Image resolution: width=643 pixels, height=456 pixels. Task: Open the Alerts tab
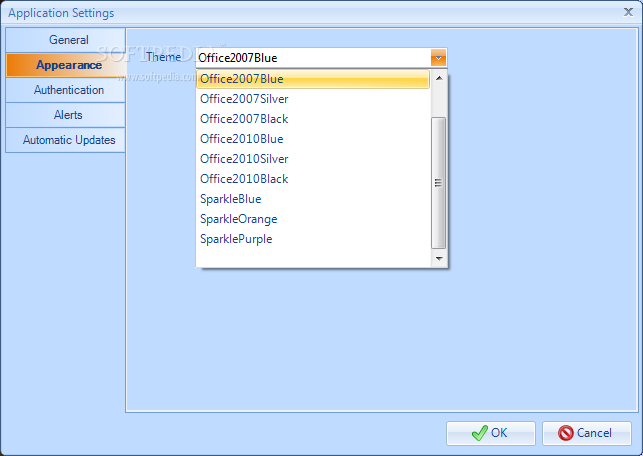coord(66,115)
